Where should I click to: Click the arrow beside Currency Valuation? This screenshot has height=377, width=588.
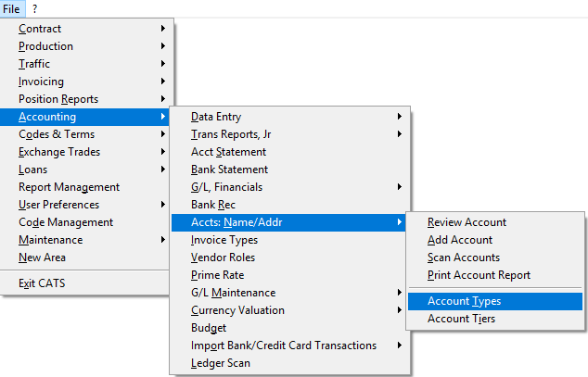[400, 310]
